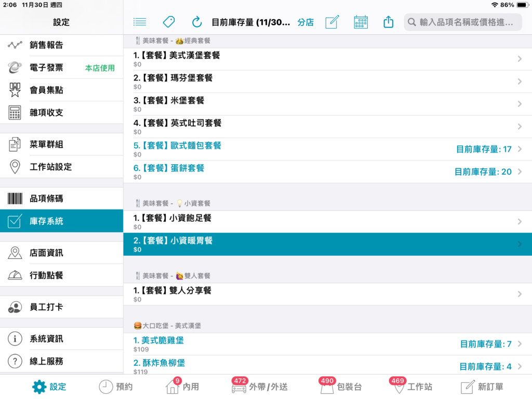Tap 大口吃堡 - 美式漢堡 section header
532x399 pixels.
(167, 326)
